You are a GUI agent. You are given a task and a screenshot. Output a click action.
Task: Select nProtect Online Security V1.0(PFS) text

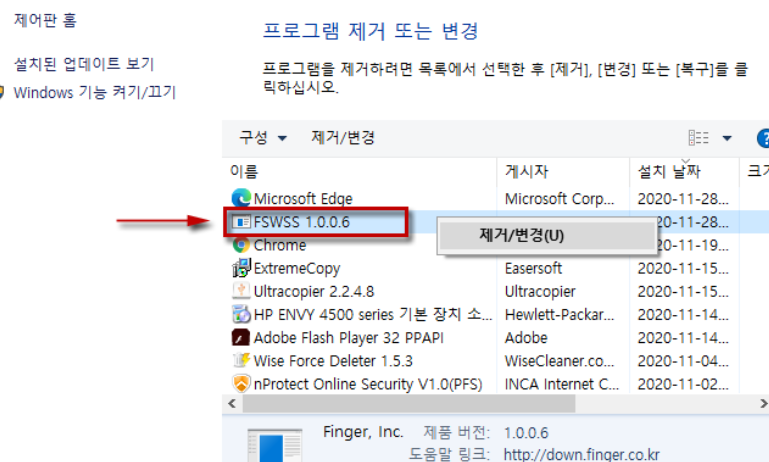pyautogui.click(x=368, y=384)
